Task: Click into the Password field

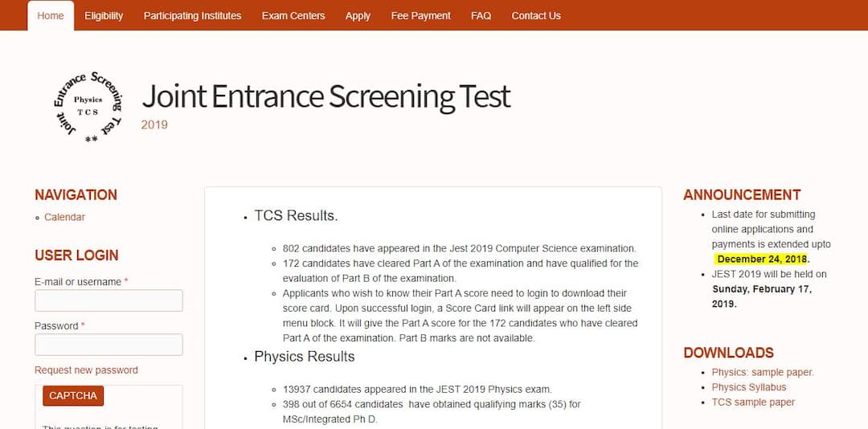Action: 108,345
